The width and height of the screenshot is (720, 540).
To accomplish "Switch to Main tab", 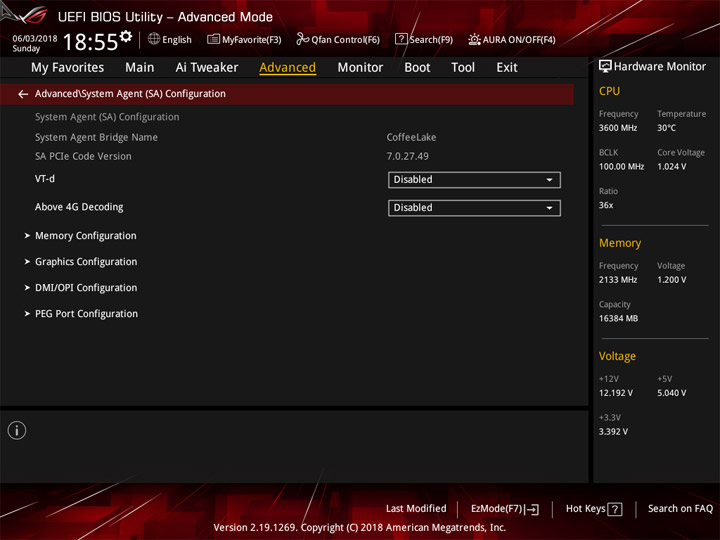I will tap(140, 68).
